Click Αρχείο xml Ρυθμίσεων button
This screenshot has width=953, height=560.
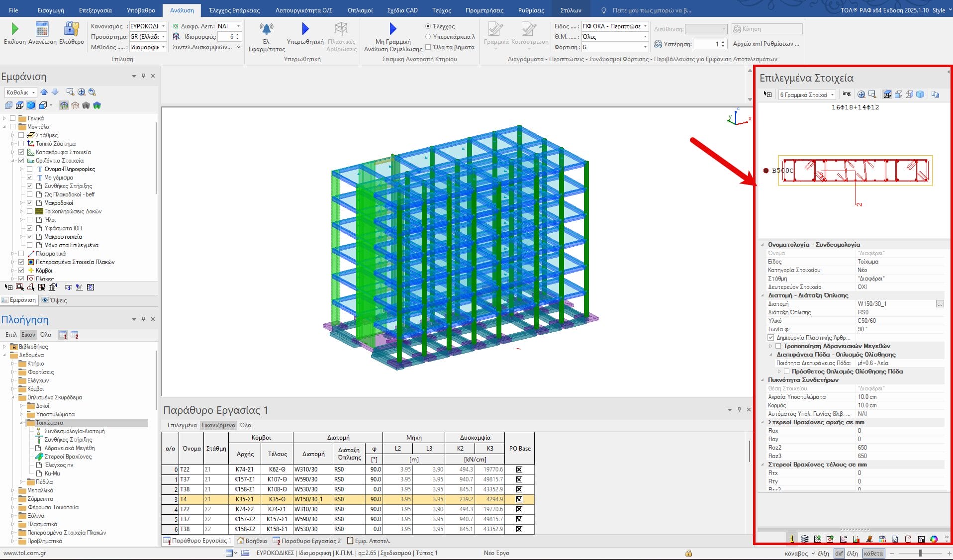pos(766,44)
